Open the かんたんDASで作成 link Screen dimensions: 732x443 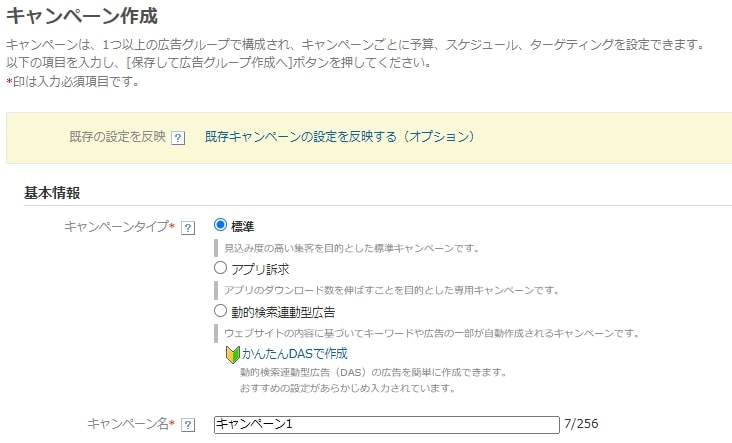295,353
